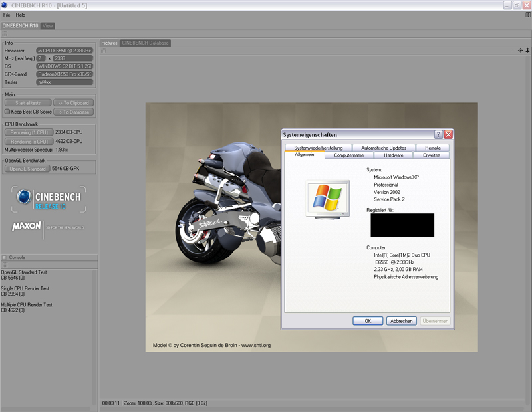Click the picture pan move icon

pos(520,51)
